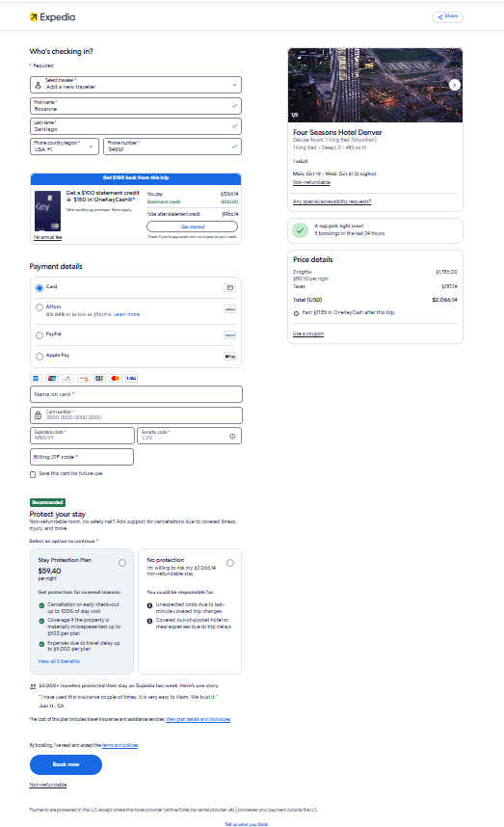Image resolution: width=504 pixels, height=827 pixels.
Task: Select Affirm payment option
Action: point(40,307)
